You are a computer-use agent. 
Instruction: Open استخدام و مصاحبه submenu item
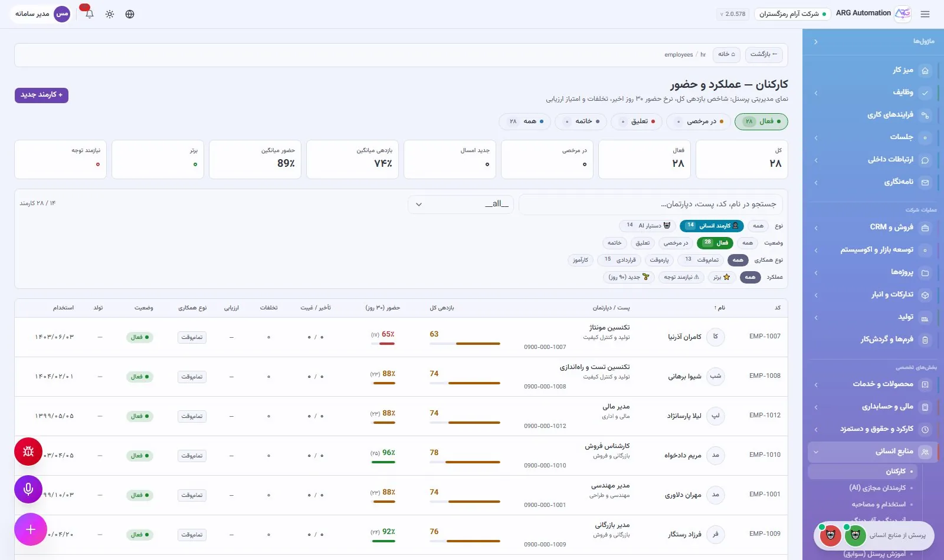tap(879, 505)
